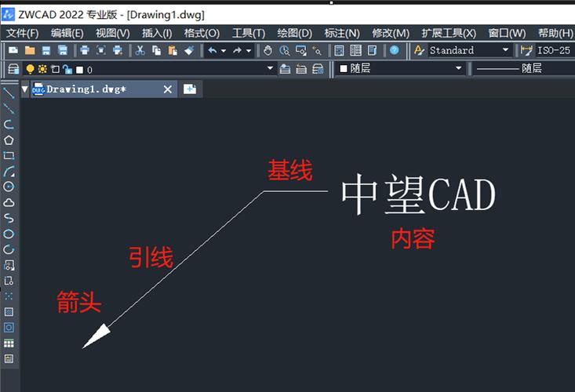Screen dimensions: 575x392
Task: Click the Save As double-disk icon
Action: pos(63,50)
